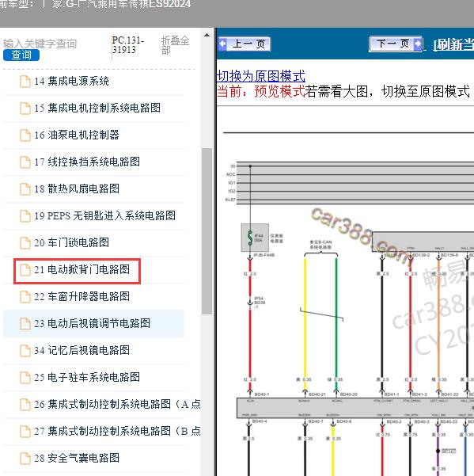The height and width of the screenshot is (476, 474).
Task: Click document icon beside 26 集成式制动控制
Action: click(x=25, y=405)
